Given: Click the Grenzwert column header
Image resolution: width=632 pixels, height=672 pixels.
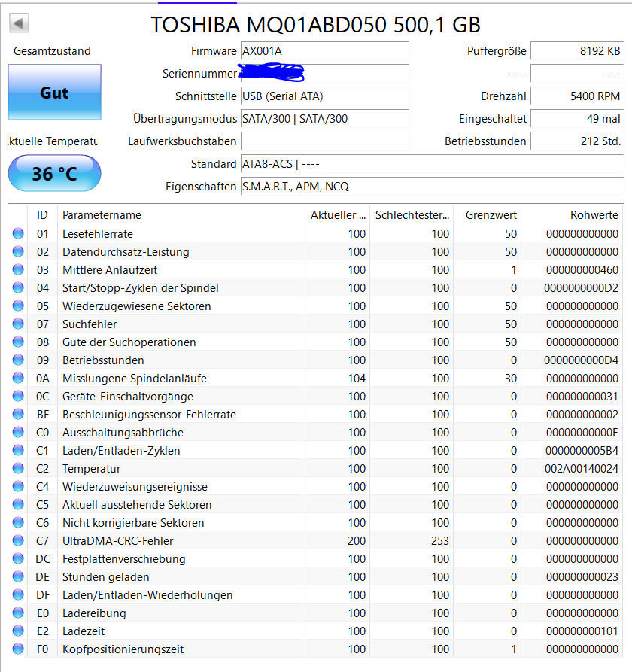Looking at the screenshot, I should click(x=488, y=214).
